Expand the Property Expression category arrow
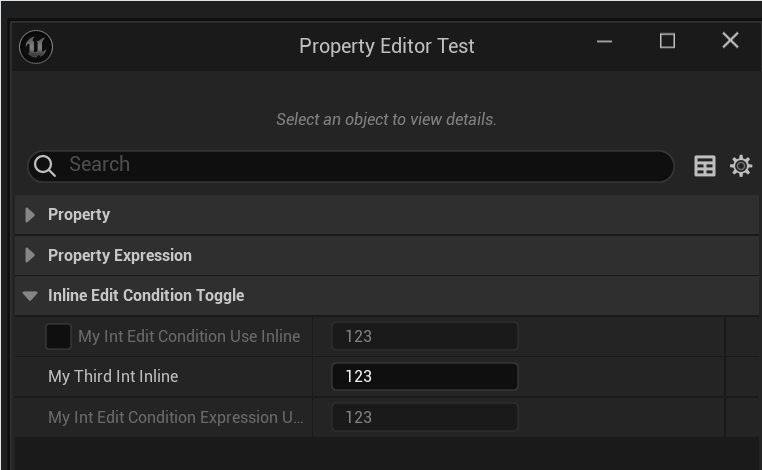This screenshot has width=762, height=470. click(x=30, y=256)
